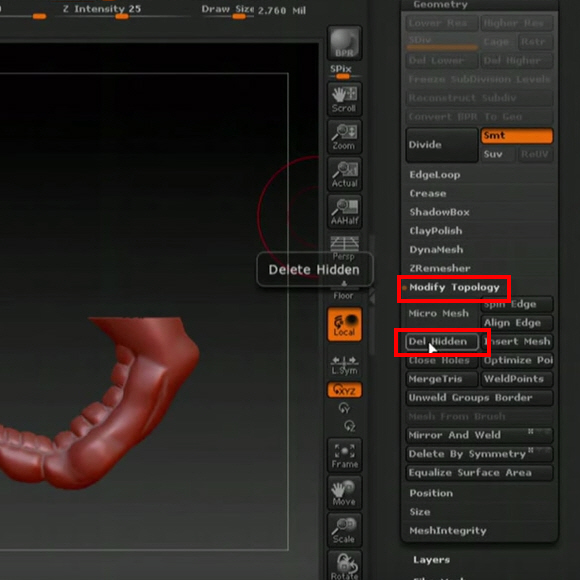Click Equalize Surface Area button

(x=479, y=473)
